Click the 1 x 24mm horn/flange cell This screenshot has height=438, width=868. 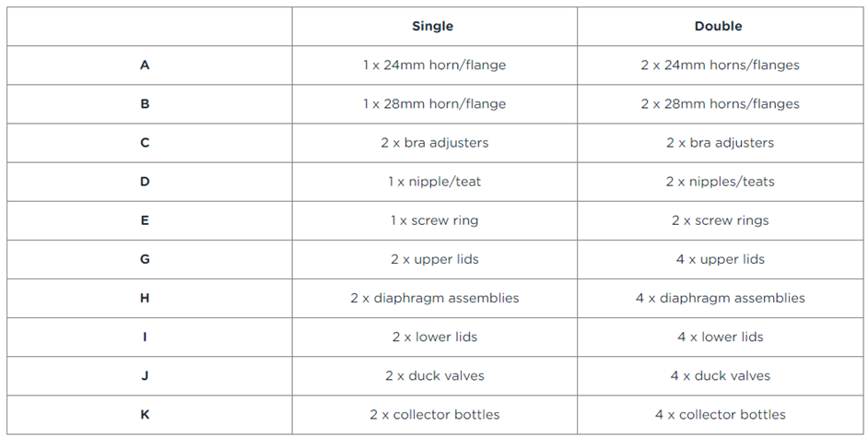[434, 65]
